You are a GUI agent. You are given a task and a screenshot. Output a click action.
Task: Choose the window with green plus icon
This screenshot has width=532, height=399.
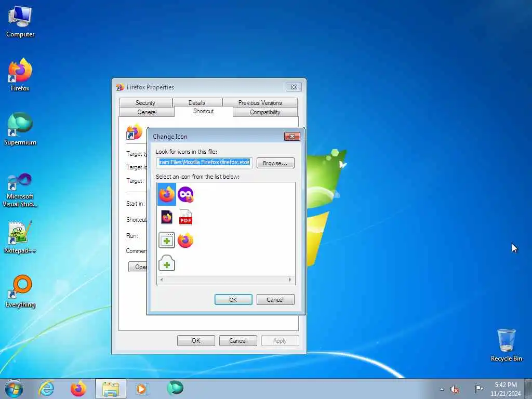tap(167, 240)
